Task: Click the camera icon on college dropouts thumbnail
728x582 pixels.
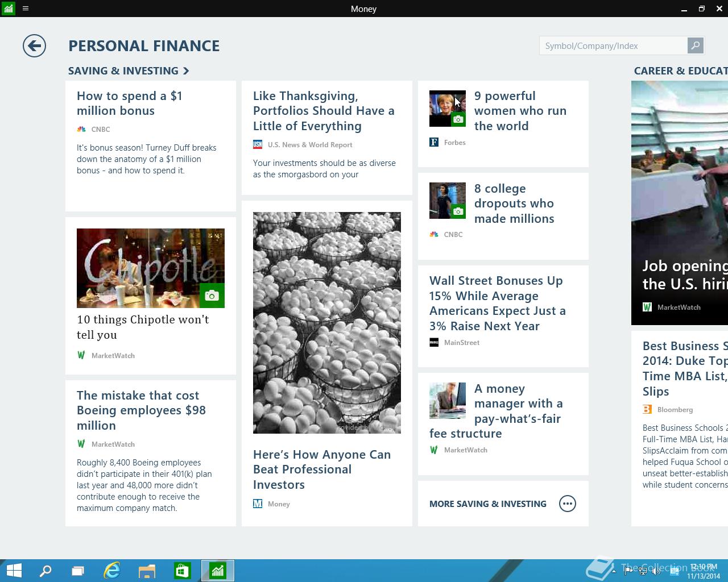Action: (458, 211)
